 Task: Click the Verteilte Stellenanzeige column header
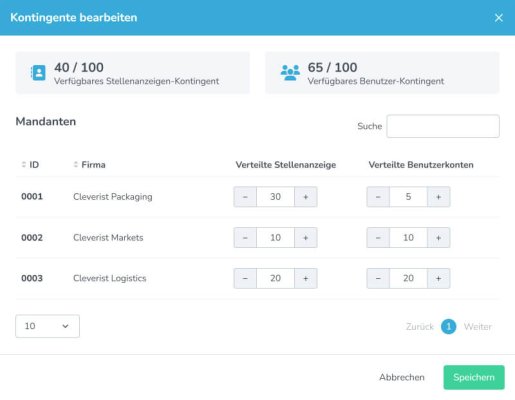286,165
